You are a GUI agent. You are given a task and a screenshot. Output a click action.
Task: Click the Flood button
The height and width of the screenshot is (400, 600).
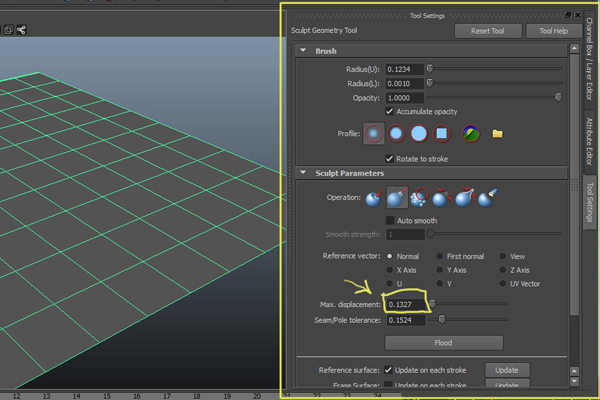click(443, 343)
